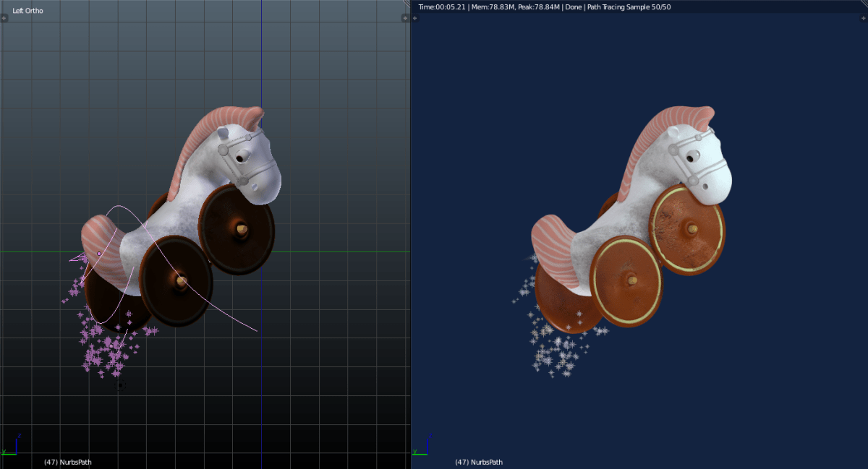Expand the tool shelf plus in Left Ortho viewport

[x=4, y=18]
